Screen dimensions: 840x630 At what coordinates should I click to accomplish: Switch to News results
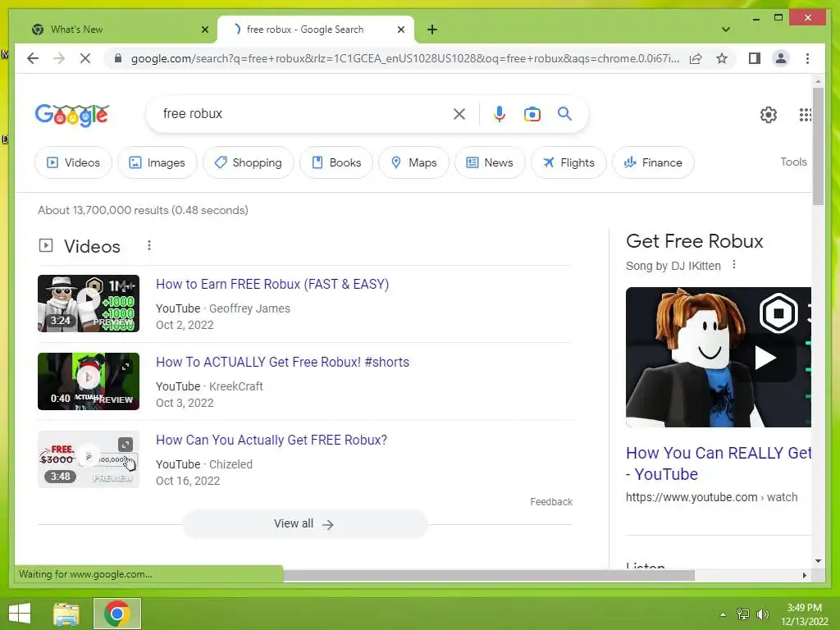490,162
